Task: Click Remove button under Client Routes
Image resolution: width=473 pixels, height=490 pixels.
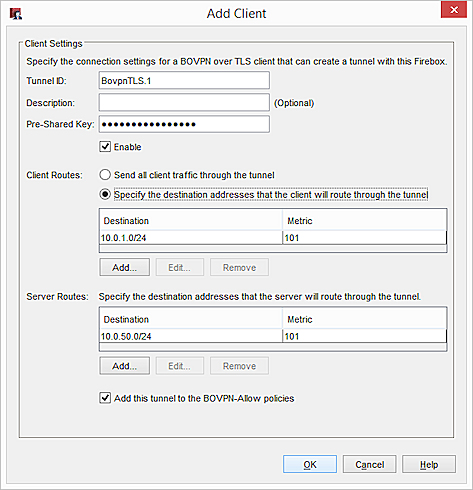Action: 239,267
